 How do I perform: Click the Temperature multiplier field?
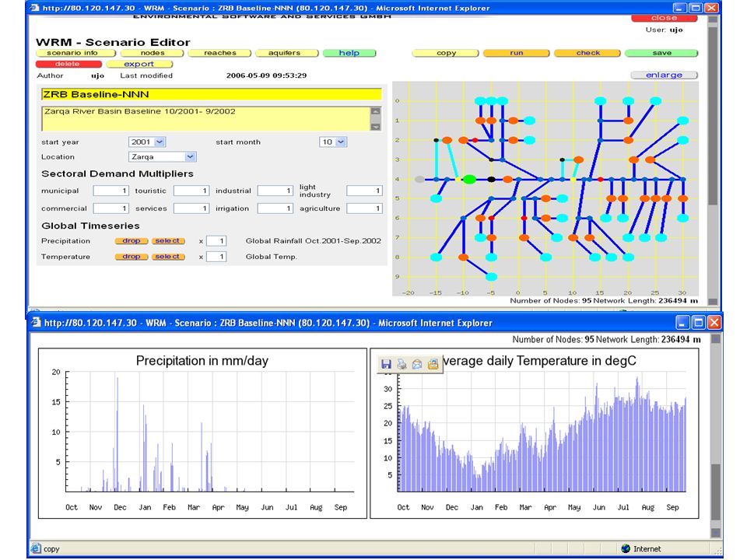(x=216, y=257)
